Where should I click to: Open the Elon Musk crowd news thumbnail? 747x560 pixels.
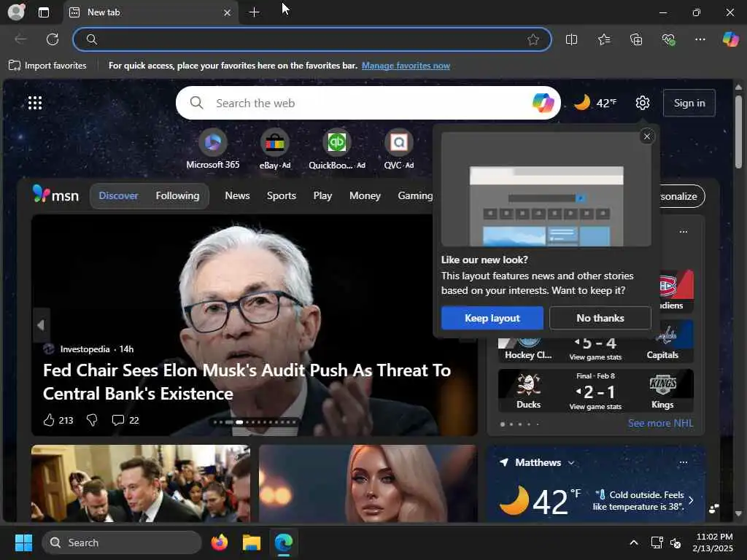[141, 483]
